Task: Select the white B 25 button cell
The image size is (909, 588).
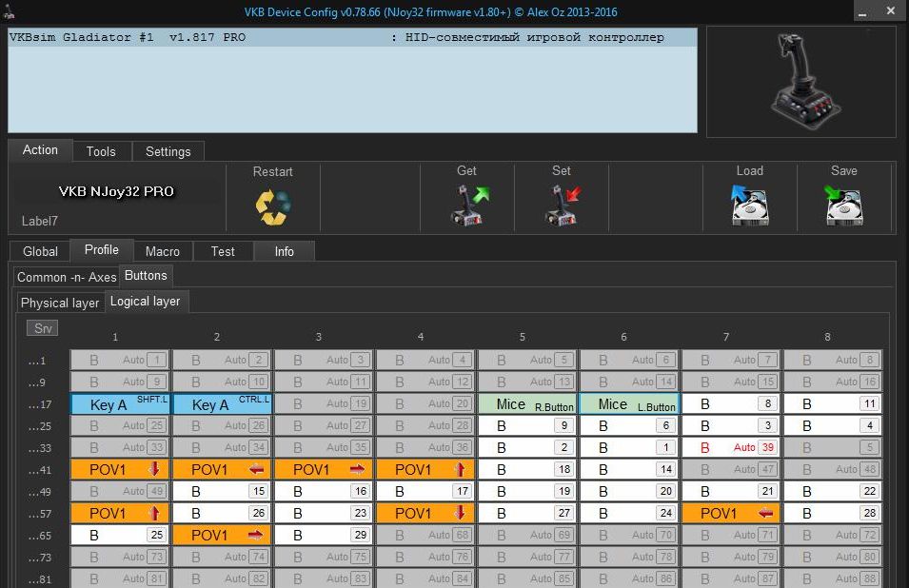Action: pos(120,536)
